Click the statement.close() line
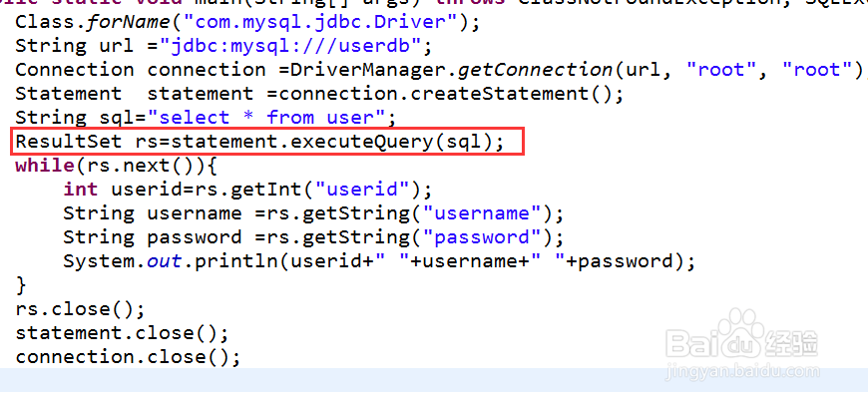 click(x=122, y=333)
